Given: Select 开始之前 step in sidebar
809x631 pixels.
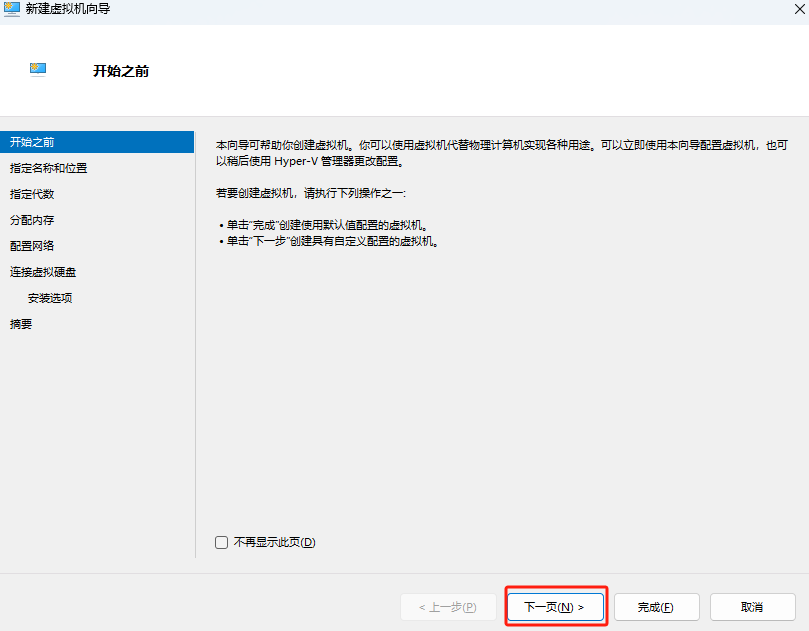Looking at the screenshot, I should pos(97,142).
